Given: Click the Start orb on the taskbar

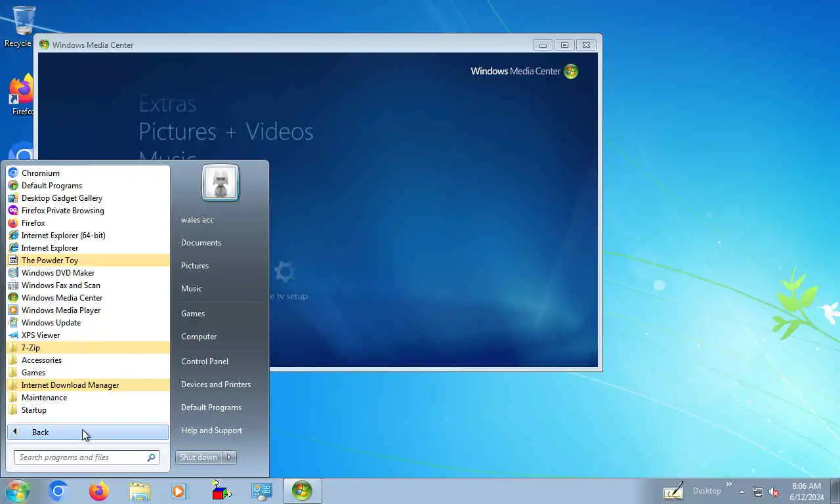Looking at the screenshot, I should (18, 491).
